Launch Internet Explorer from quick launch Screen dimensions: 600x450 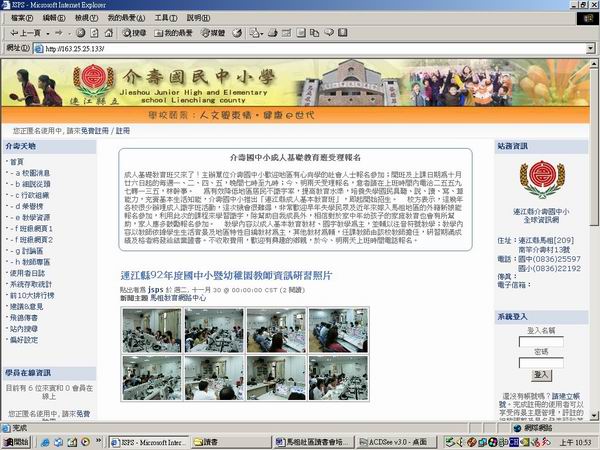45,442
